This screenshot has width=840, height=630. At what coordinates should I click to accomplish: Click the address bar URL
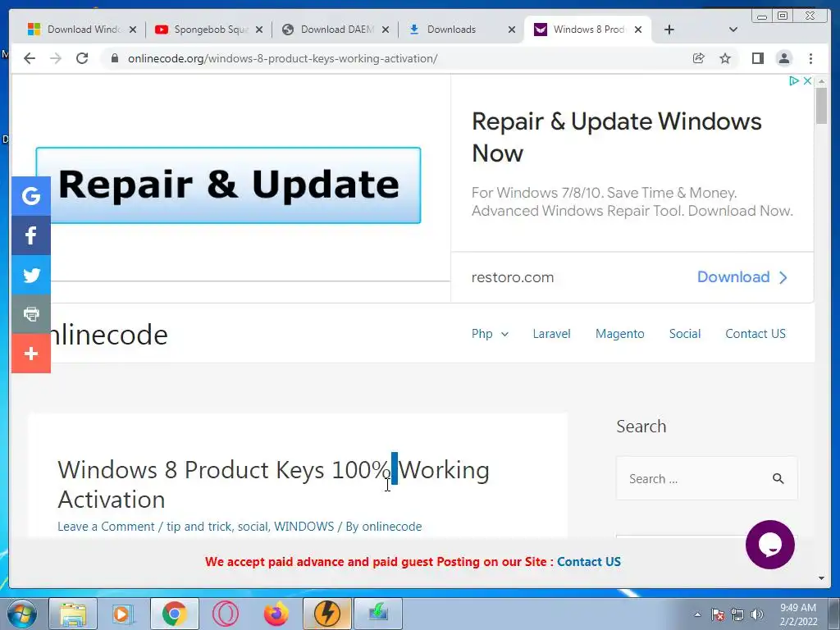282,58
